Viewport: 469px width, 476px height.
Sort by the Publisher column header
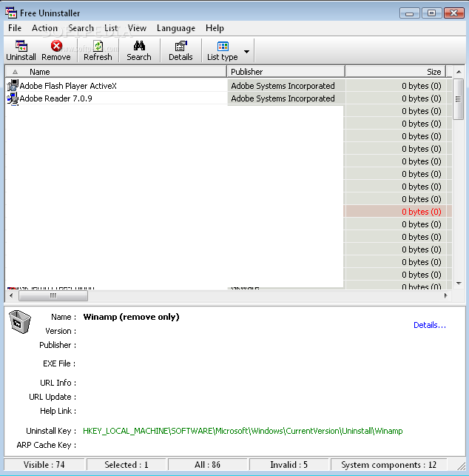286,72
